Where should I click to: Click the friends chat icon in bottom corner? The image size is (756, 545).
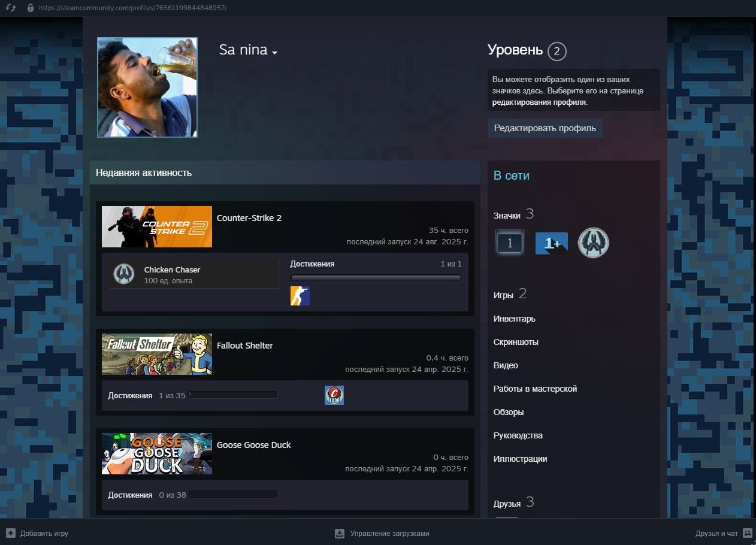click(747, 533)
